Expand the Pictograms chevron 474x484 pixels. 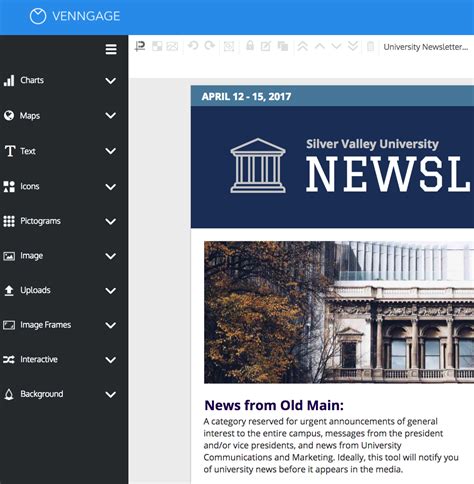(111, 221)
